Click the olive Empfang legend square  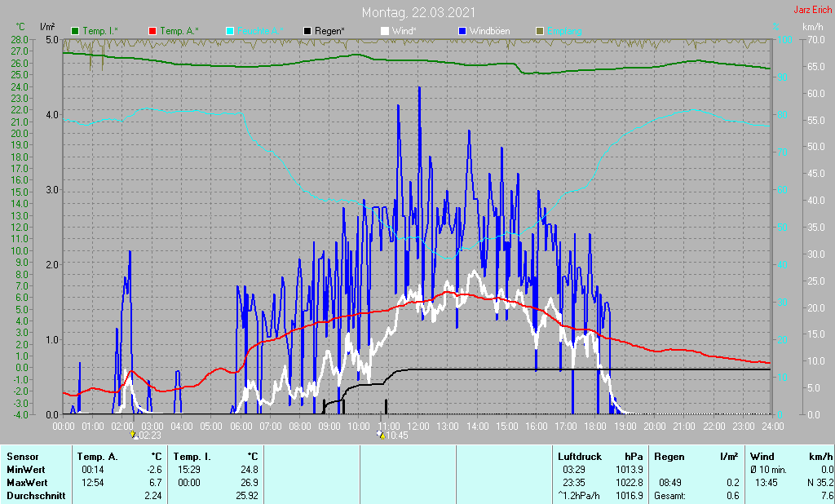[x=540, y=32]
